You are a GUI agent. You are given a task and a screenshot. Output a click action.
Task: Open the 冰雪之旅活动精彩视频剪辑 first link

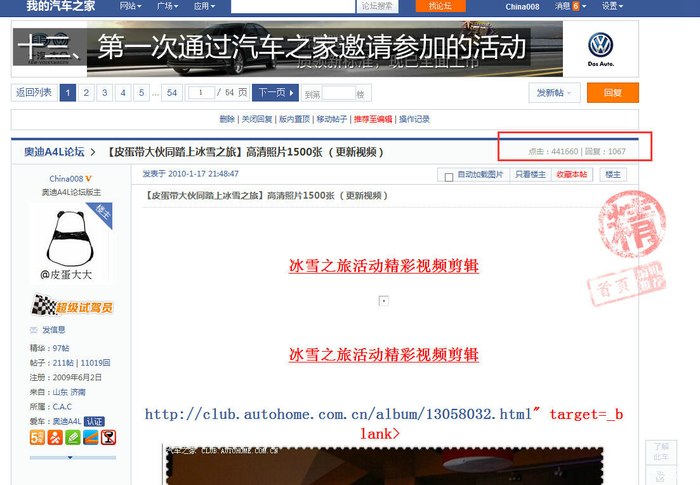(383, 267)
